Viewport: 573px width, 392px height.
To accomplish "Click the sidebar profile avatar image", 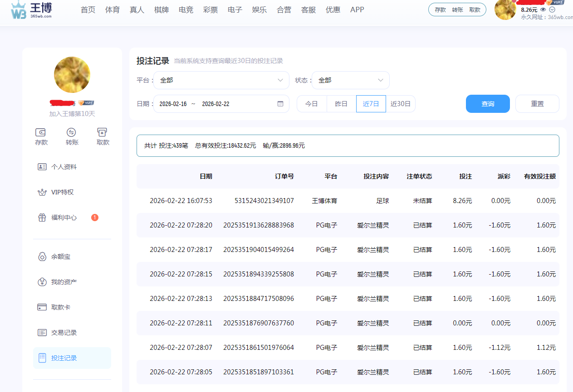I will click(x=72, y=75).
